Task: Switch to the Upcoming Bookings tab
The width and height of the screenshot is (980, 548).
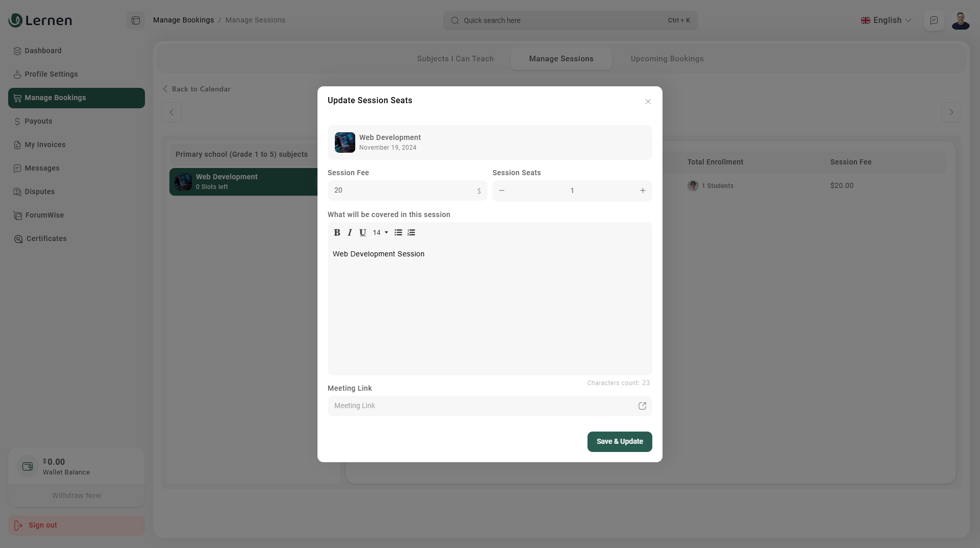Action: [x=667, y=59]
